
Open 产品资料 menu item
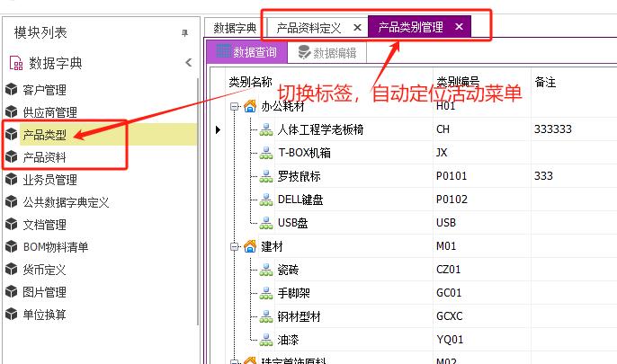(44, 157)
